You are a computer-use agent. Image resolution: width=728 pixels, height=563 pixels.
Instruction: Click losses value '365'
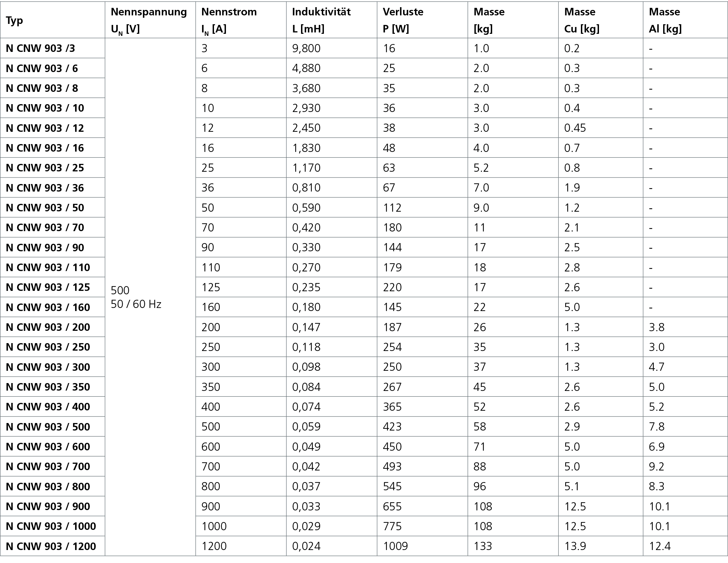point(392,407)
